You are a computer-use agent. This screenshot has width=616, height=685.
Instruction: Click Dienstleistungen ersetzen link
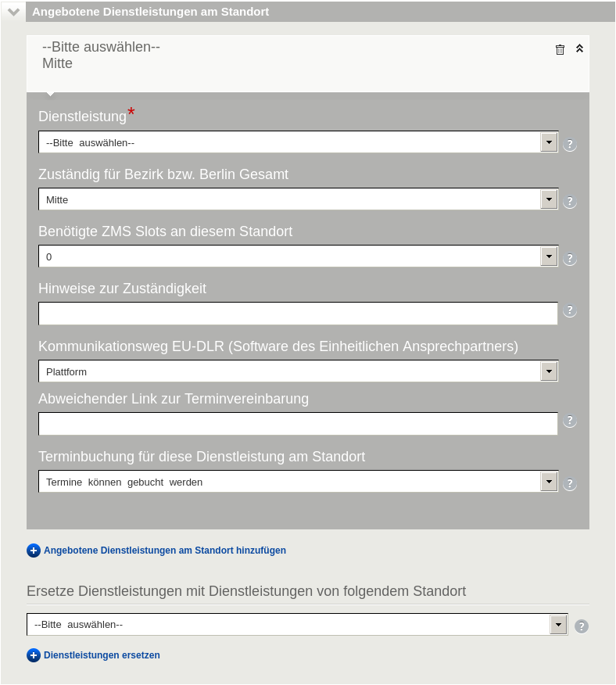102,655
